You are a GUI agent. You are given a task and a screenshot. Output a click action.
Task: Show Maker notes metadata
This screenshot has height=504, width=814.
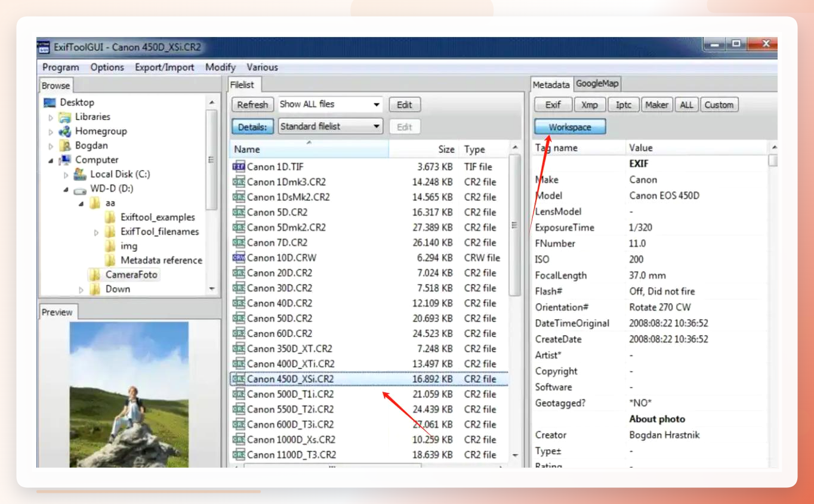(x=656, y=105)
